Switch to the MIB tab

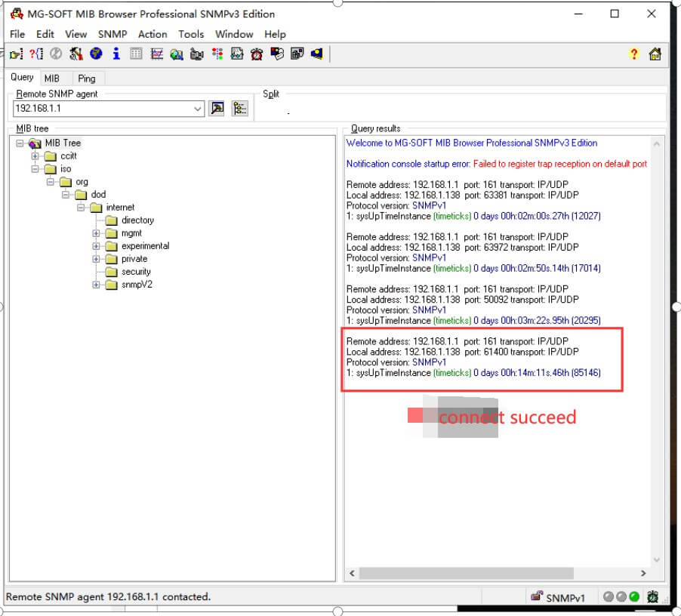pyautogui.click(x=51, y=79)
